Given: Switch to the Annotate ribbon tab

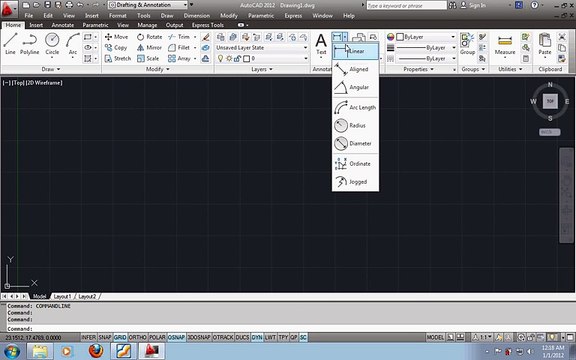Looking at the screenshot, I should point(62,25).
